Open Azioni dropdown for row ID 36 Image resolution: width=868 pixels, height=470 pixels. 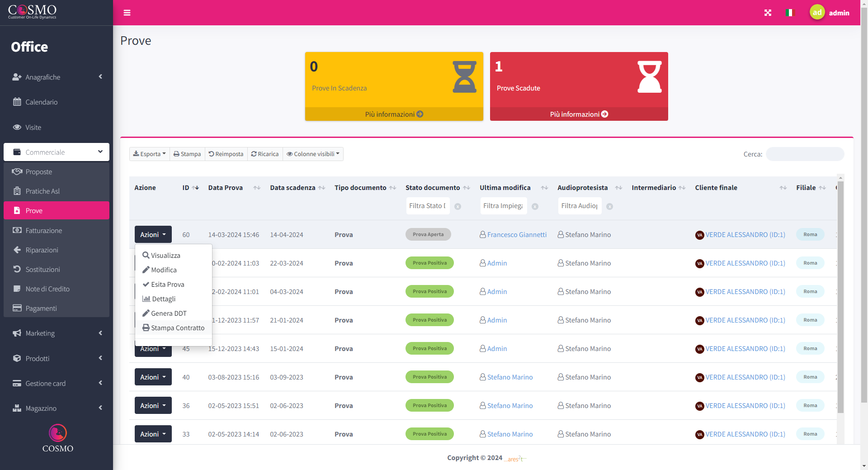point(153,406)
